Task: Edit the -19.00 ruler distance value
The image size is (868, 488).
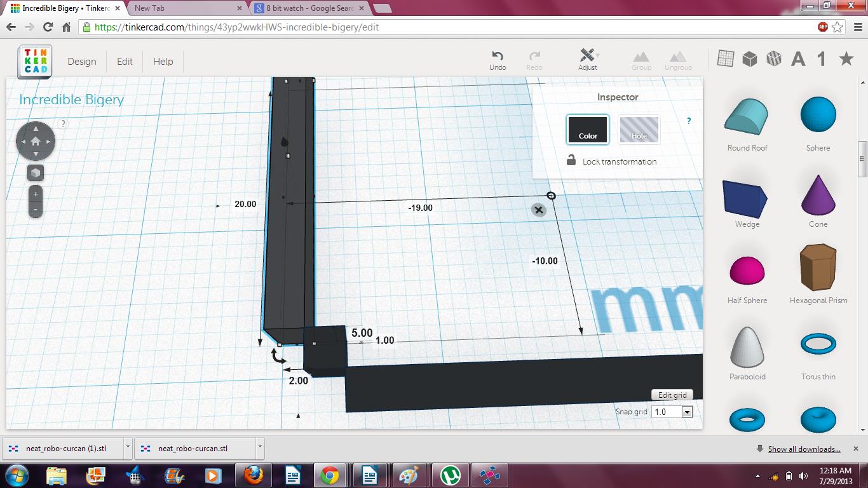Action: (420, 208)
